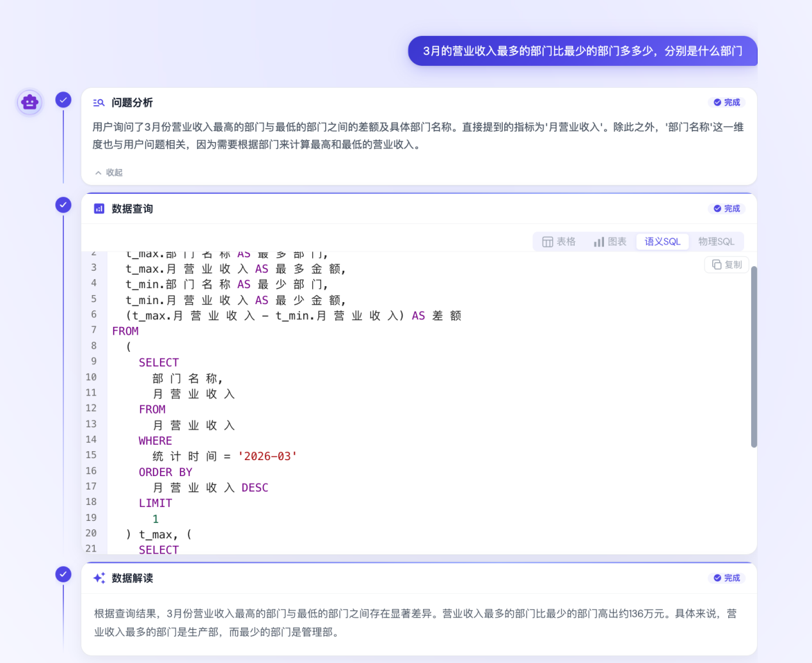This screenshot has height=663, width=812.
Task: Select the 语义SQL tab
Action: [662, 241]
